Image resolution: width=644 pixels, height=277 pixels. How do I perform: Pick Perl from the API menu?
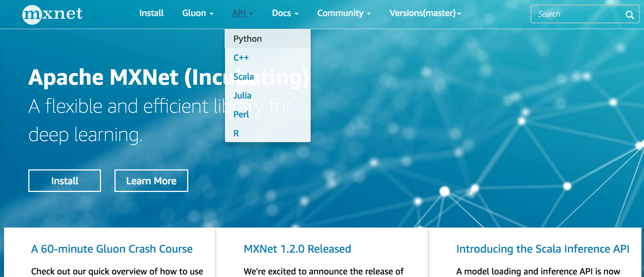241,115
